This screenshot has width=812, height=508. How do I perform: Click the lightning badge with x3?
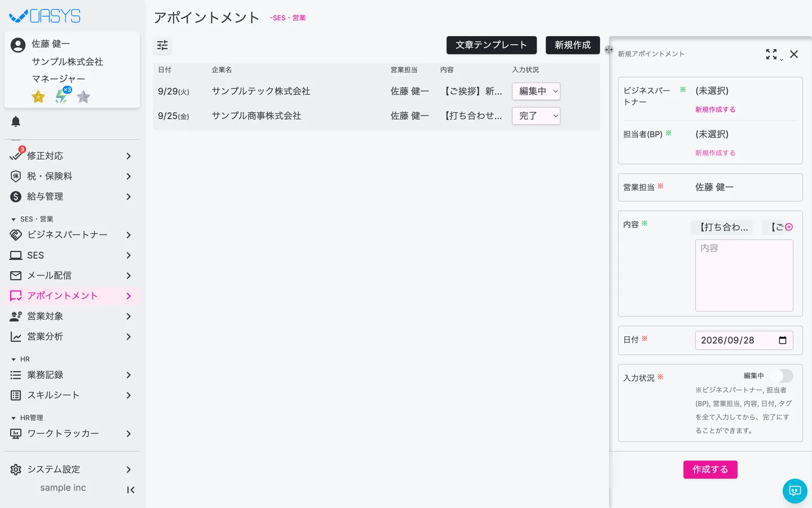pyautogui.click(x=62, y=96)
